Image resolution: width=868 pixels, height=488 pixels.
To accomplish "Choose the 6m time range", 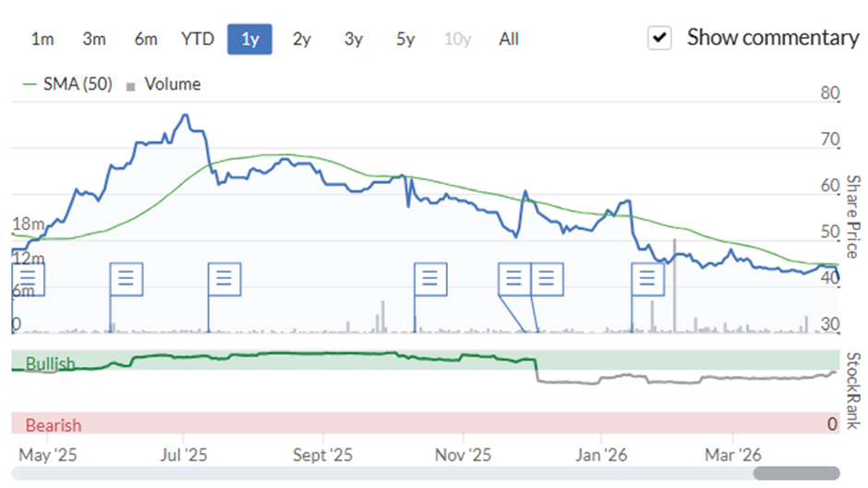I will 145,39.
